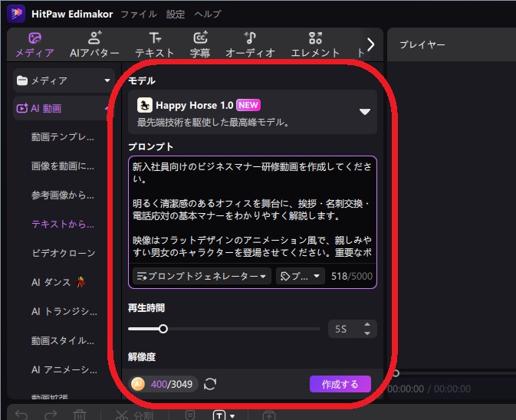
Task: Select 画像を動画に... in sidebar
Action: pyautogui.click(x=63, y=166)
